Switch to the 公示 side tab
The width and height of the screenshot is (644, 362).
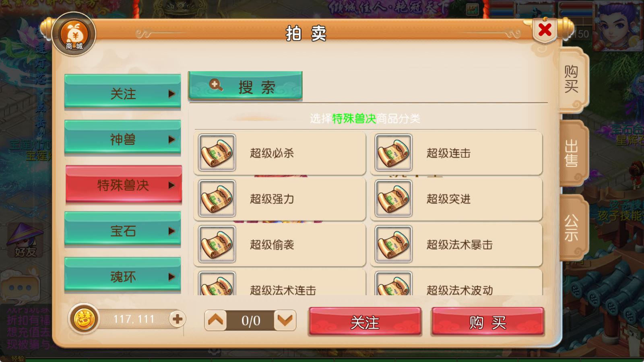(573, 227)
